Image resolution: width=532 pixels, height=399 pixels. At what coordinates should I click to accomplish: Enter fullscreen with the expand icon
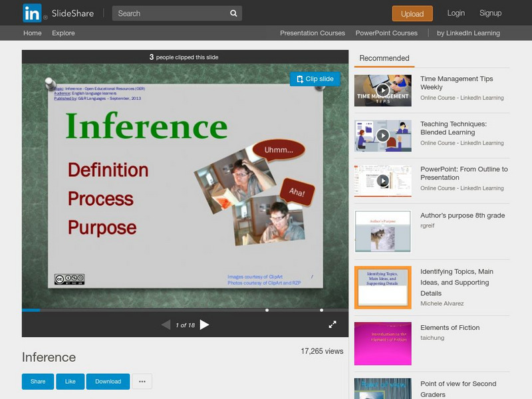[x=332, y=325]
